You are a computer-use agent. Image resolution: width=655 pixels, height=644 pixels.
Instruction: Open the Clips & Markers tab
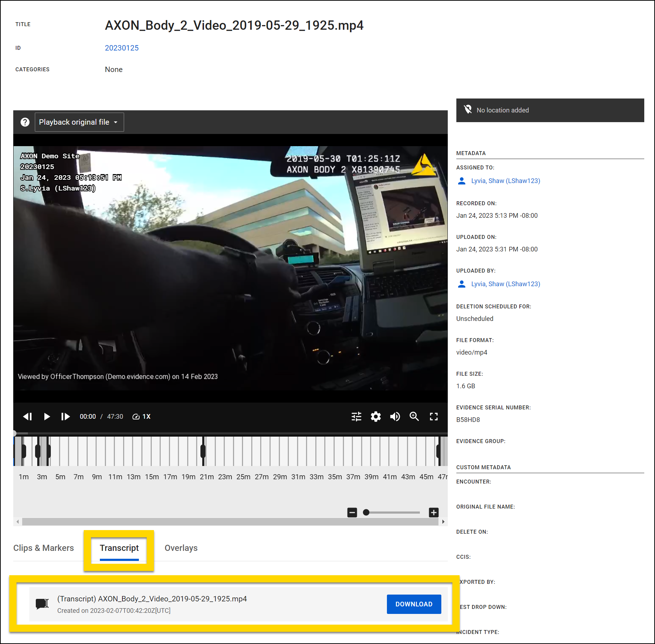click(x=43, y=548)
